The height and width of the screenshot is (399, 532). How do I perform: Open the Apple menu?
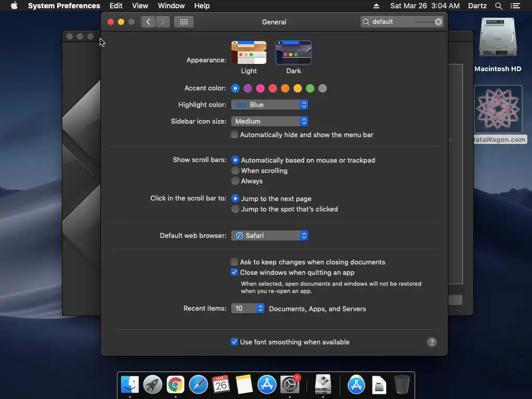tap(14, 6)
